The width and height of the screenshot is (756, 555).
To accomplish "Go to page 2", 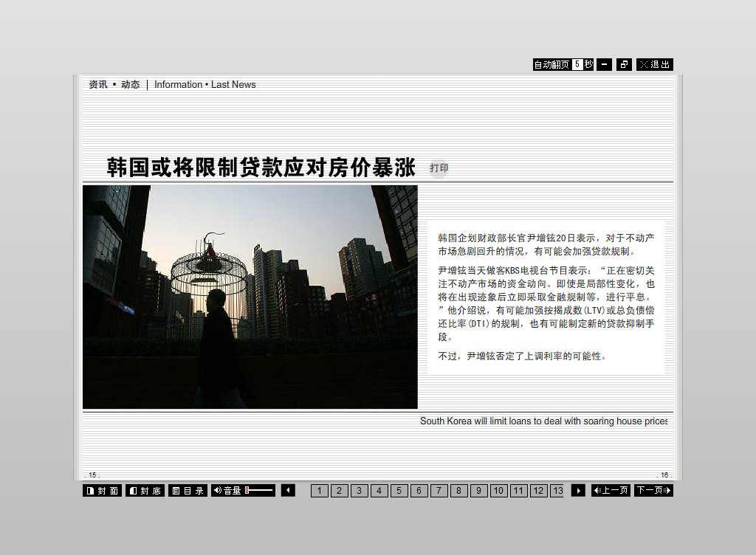I will click(x=340, y=491).
